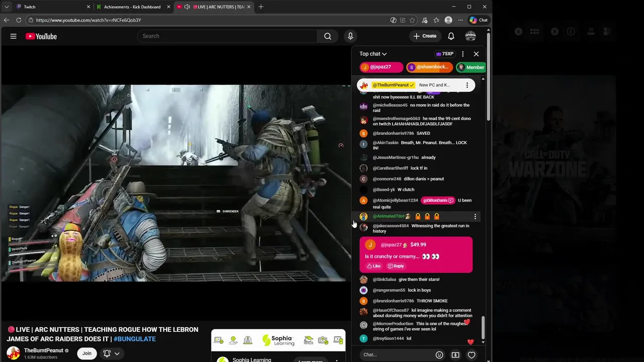Select the @shawnbock ticker chip
The image size is (644, 362).
click(429, 67)
